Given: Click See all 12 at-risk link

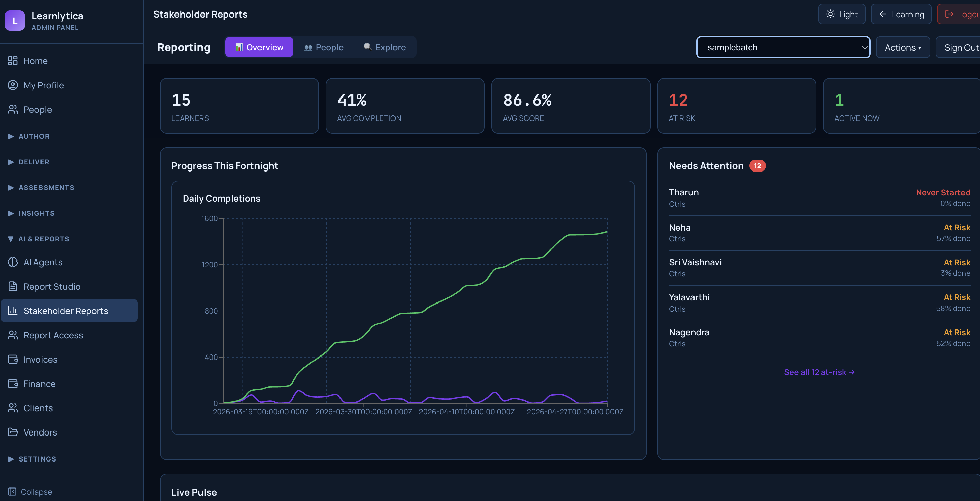Looking at the screenshot, I should (x=819, y=372).
